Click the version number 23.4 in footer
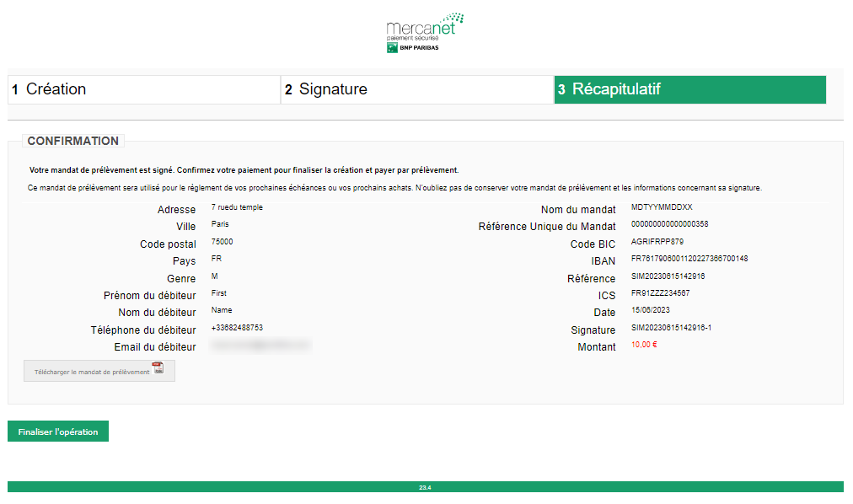 pyautogui.click(x=425, y=487)
